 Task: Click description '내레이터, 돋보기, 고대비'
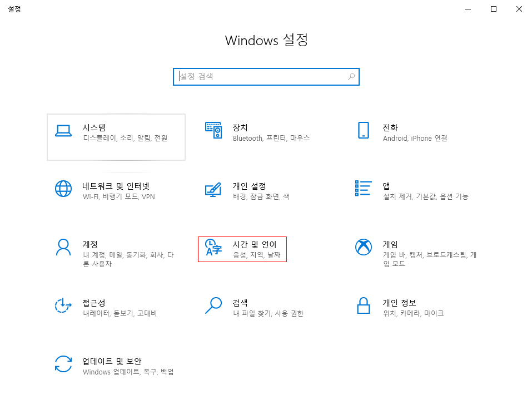point(120,313)
